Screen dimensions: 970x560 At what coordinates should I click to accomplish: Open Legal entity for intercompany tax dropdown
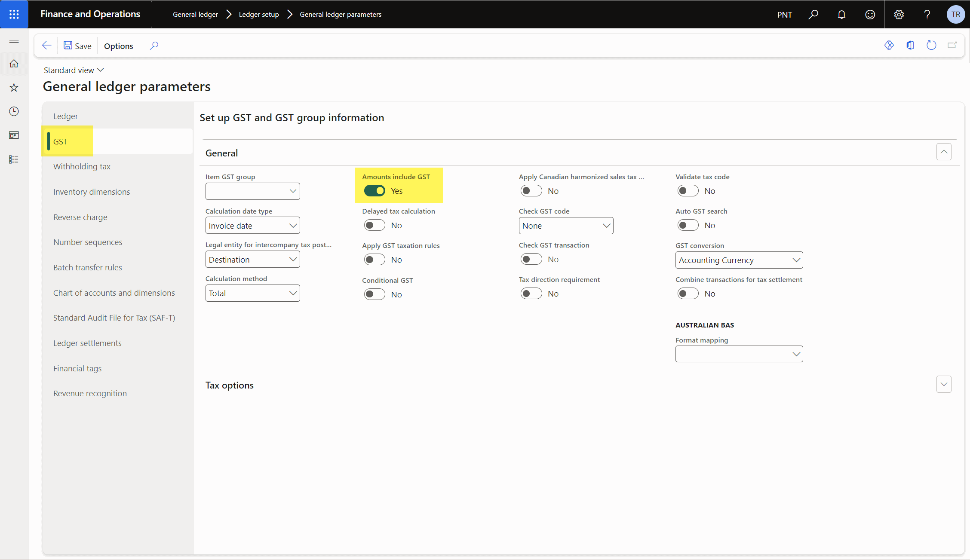(252, 260)
